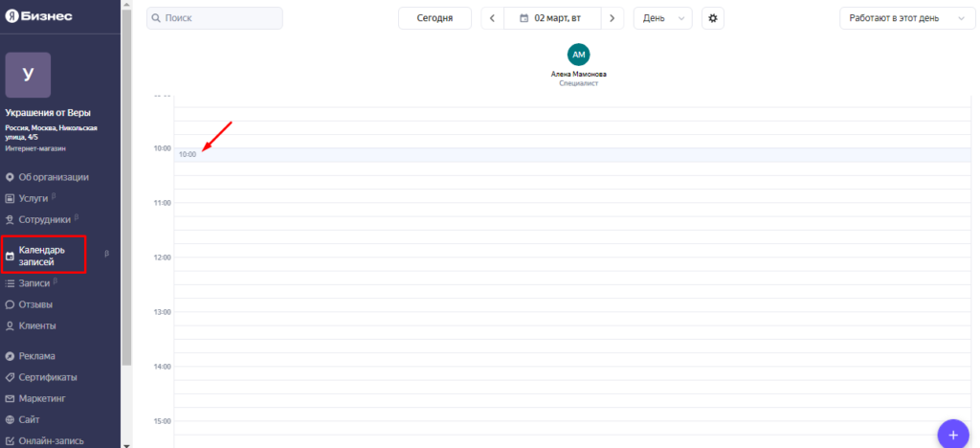980x448 pixels.
Task: Go to Маркетинг in the sidebar
Action: coord(42,398)
